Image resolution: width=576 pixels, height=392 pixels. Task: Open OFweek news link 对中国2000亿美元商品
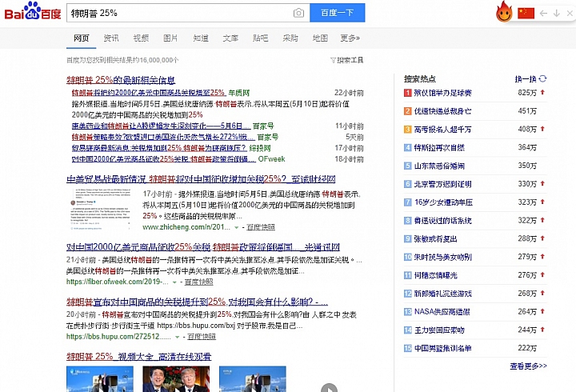click(x=164, y=159)
